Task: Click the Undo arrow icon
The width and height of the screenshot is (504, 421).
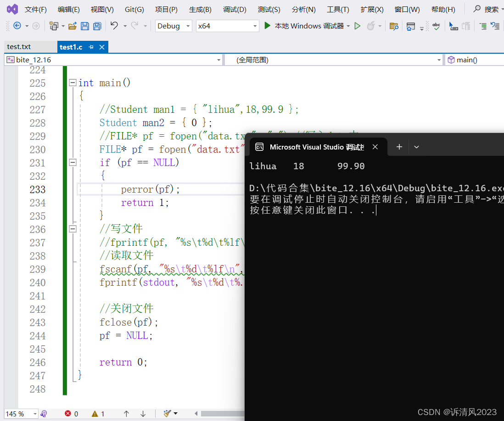Action: coord(114,25)
